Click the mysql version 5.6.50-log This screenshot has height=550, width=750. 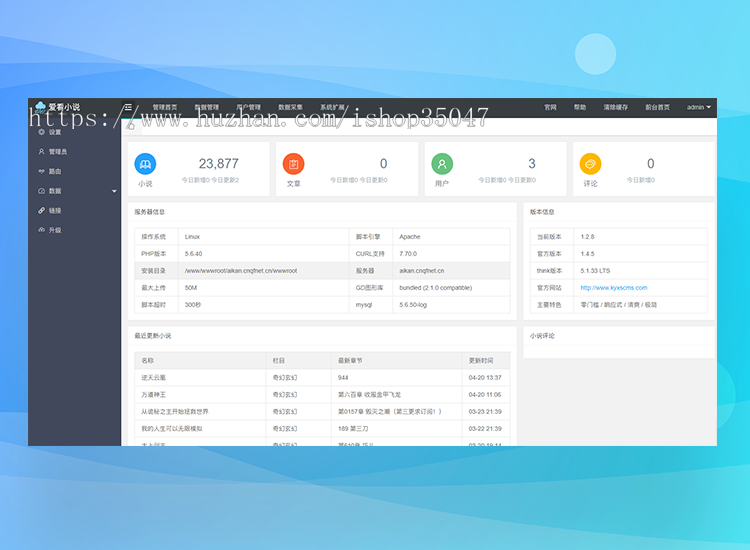(413, 305)
